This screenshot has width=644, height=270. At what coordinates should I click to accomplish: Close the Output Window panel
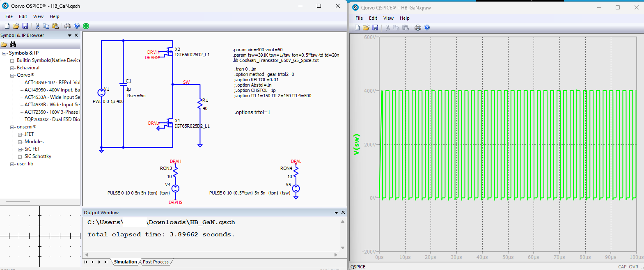[x=343, y=213]
